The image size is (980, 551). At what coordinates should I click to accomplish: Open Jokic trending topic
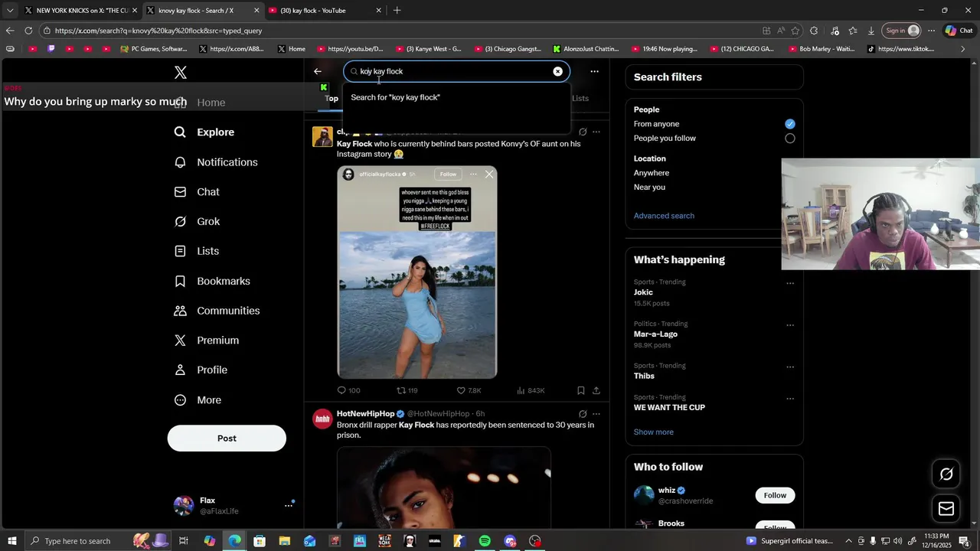[x=643, y=292]
